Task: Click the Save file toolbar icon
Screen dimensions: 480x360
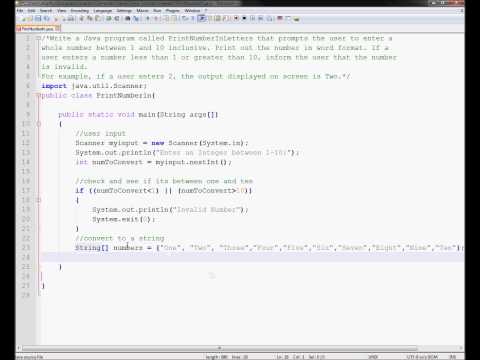Action: [x=38, y=19]
